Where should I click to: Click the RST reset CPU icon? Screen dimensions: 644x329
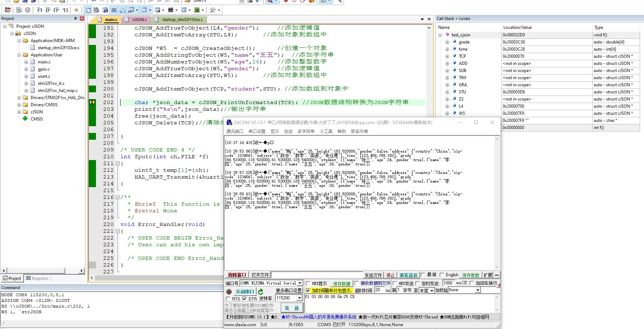pos(8,10)
